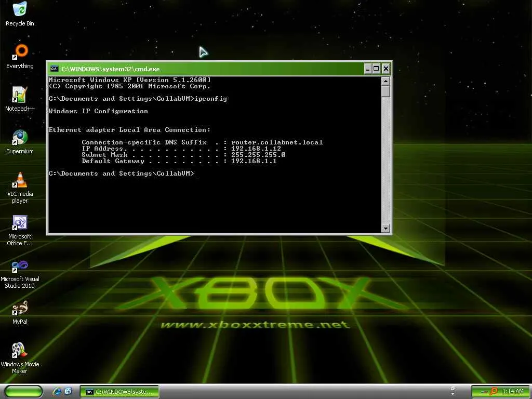Click the orange magnifier tray icon
Image resolution: width=532 pixels, height=399 pixels.
click(494, 392)
